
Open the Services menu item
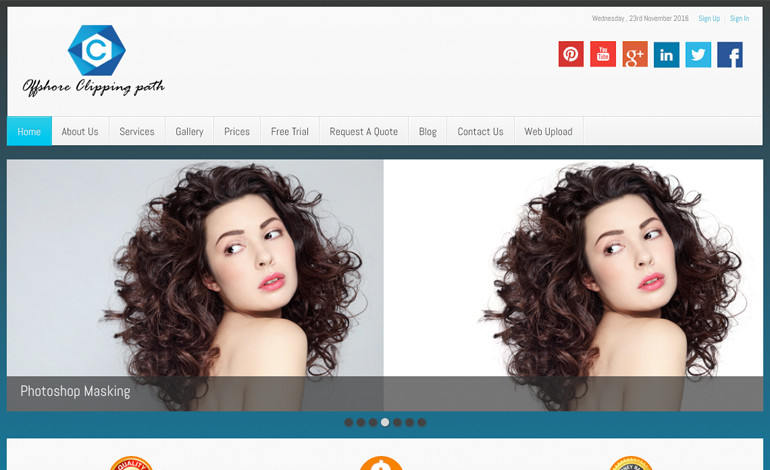(x=137, y=131)
